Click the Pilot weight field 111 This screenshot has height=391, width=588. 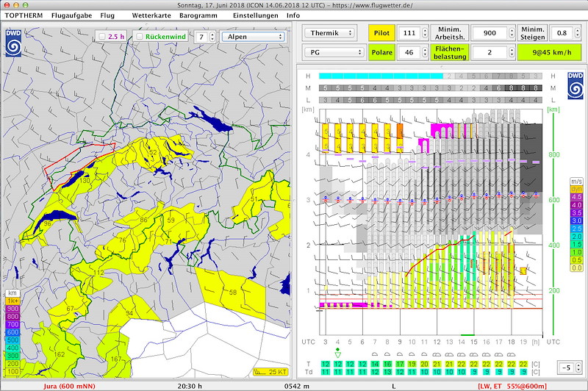409,32
